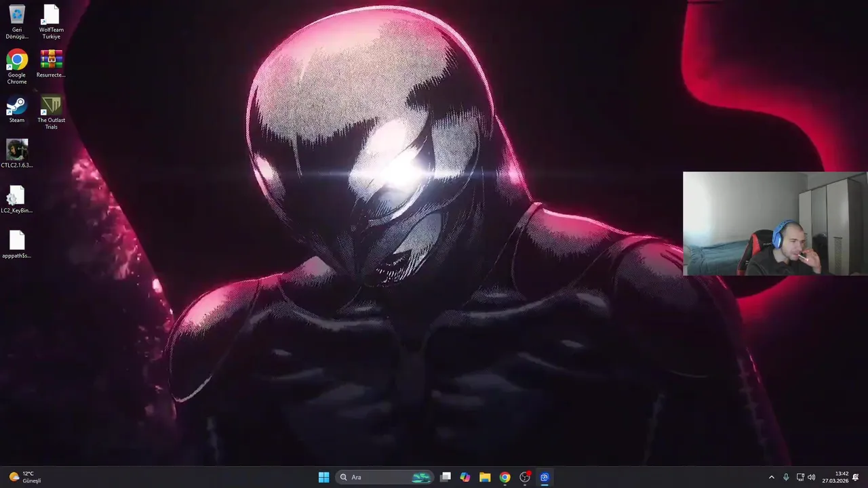Screen dimensions: 868x488
Task: Open the Windows Start menu
Action: (323, 477)
